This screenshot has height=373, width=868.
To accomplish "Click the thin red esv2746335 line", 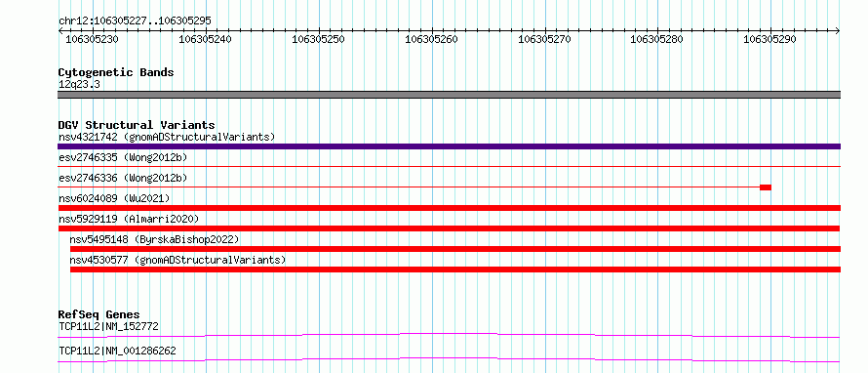I will point(449,166).
